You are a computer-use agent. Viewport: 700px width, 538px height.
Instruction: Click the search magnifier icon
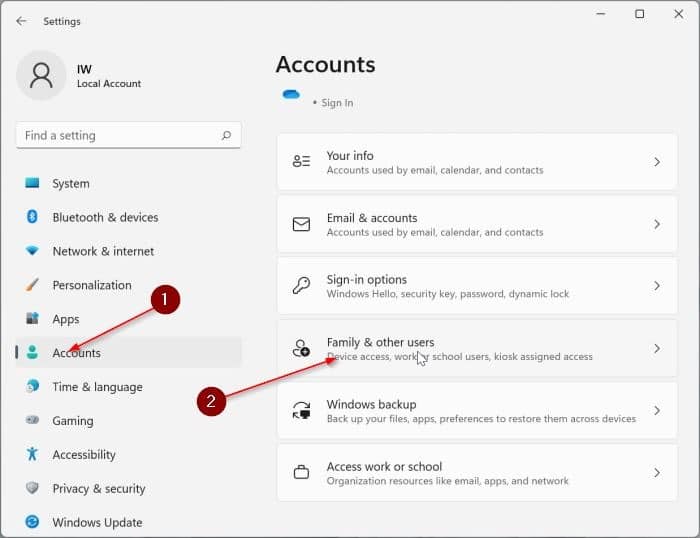[x=226, y=135]
